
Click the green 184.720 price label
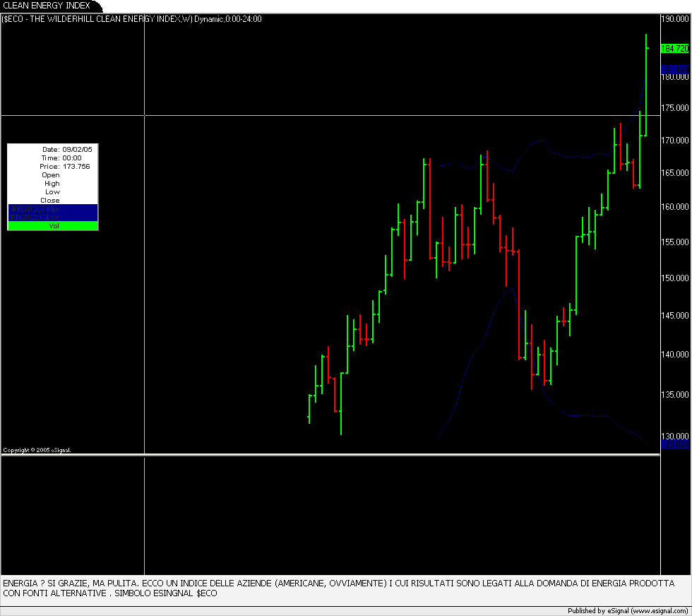click(674, 49)
